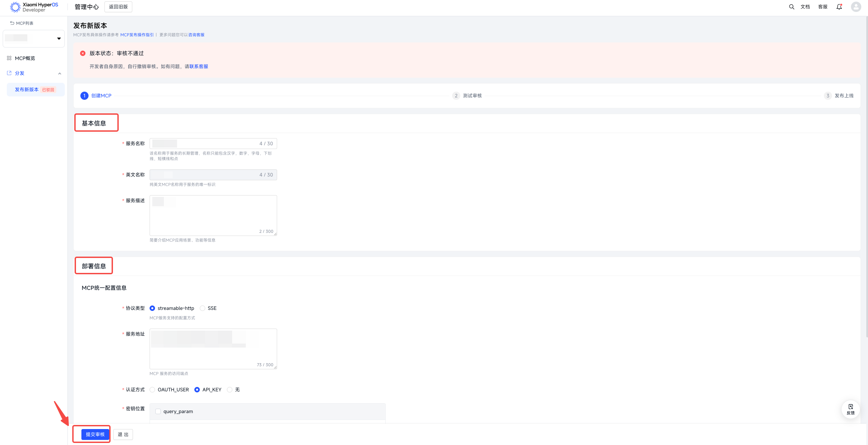This screenshot has height=445, width=868.
Task: Click the search magnifier icon
Action: (x=791, y=7)
